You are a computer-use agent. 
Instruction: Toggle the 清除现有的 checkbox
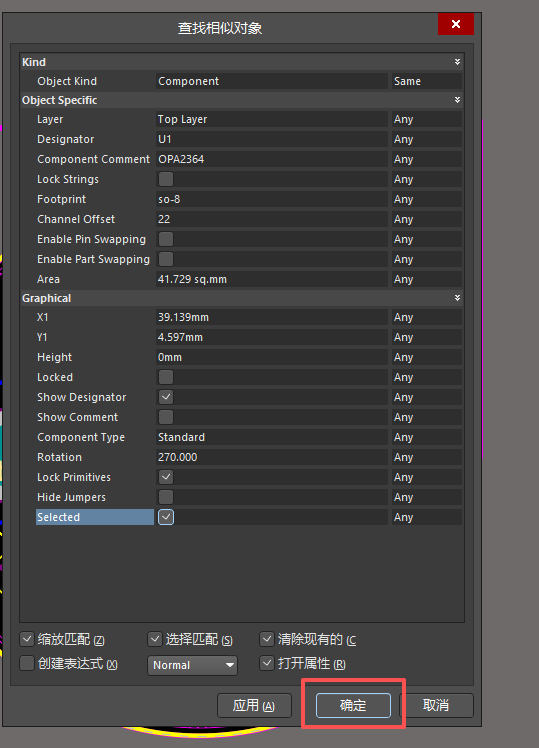[x=267, y=639]
